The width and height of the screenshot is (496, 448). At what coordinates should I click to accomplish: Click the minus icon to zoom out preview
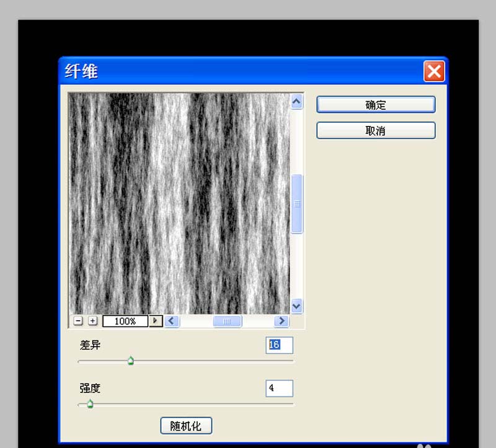79,321
